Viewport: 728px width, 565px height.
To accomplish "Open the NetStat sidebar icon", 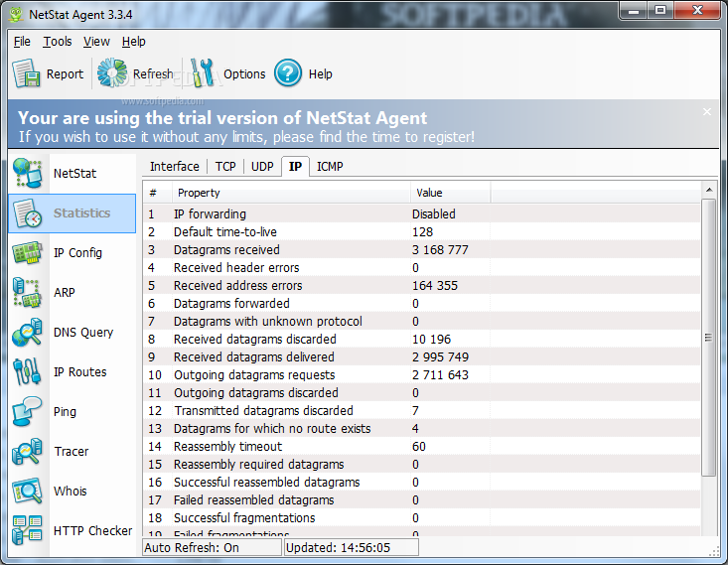I will click(x=28, y=173).
